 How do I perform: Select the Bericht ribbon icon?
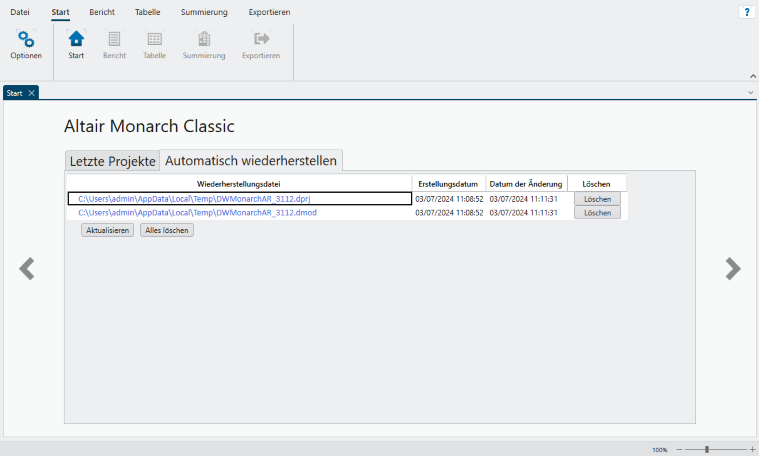tap(114, 40)
